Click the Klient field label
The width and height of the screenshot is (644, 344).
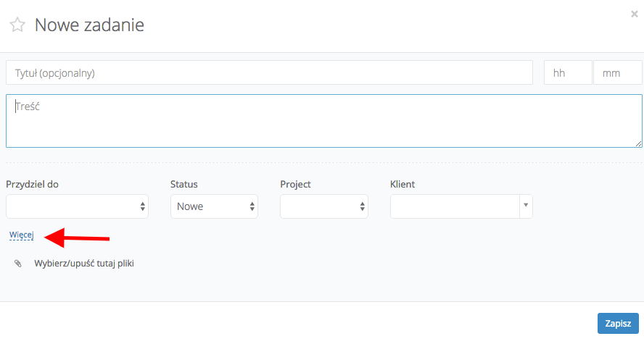click(402, 184)
